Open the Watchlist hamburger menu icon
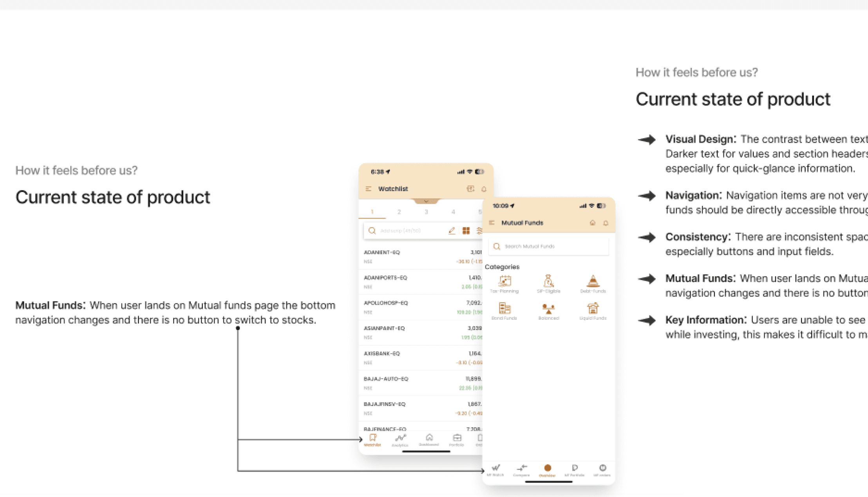This screenshot has width=868, height=497. [x=368, y=189]
